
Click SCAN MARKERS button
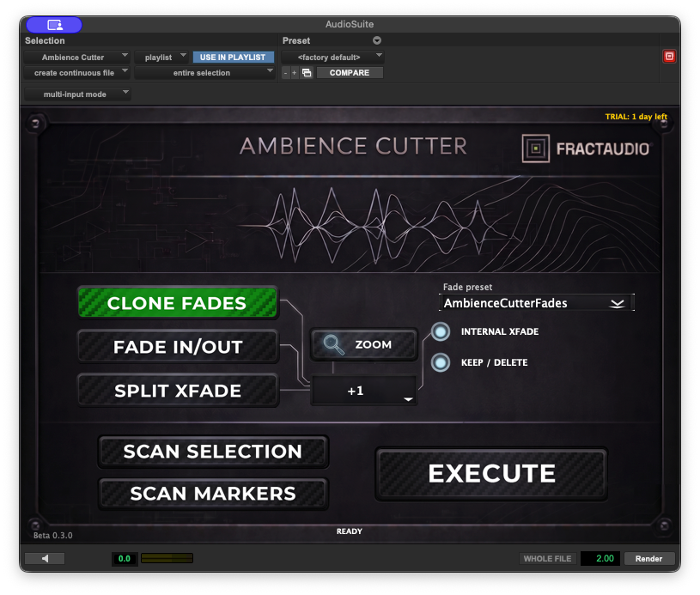pyautogui.click(x=213, y=494)
